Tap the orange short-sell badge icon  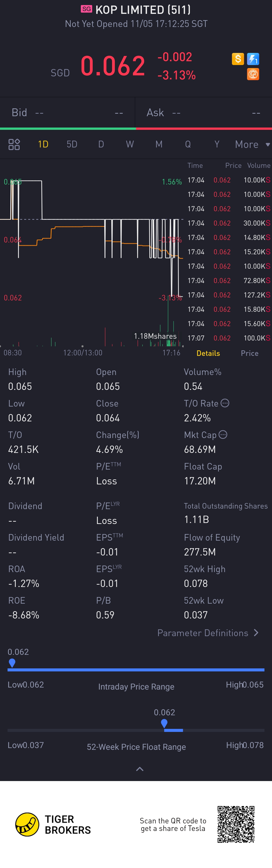[253, 74]
